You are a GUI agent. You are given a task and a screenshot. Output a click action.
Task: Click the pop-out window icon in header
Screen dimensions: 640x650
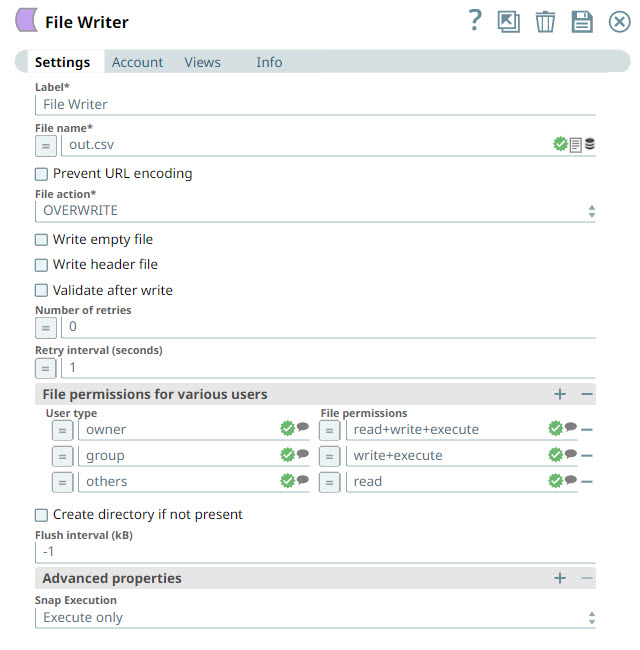click(x=509, y=22)
